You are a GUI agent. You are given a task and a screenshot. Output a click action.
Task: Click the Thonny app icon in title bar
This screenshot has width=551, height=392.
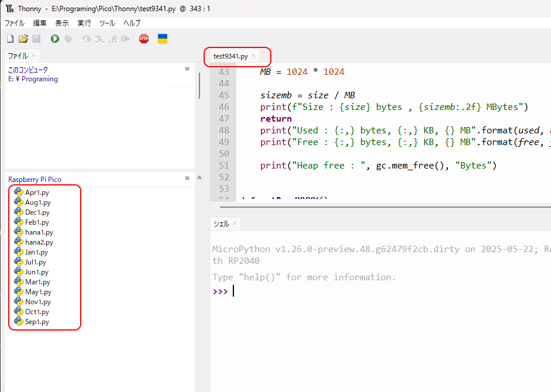(9, 8)
